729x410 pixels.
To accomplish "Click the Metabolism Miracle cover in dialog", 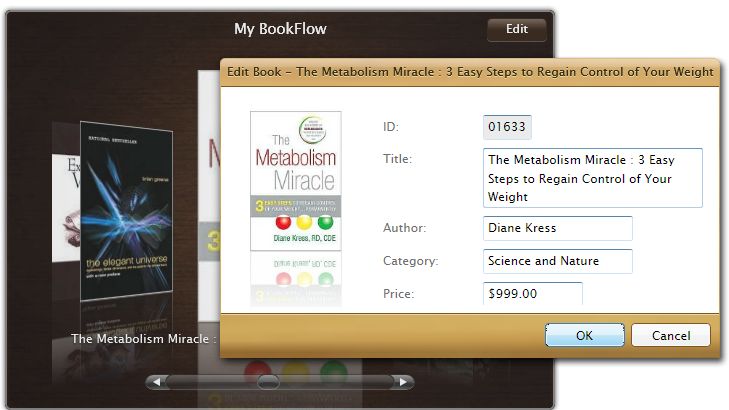I will coord(295,181).
